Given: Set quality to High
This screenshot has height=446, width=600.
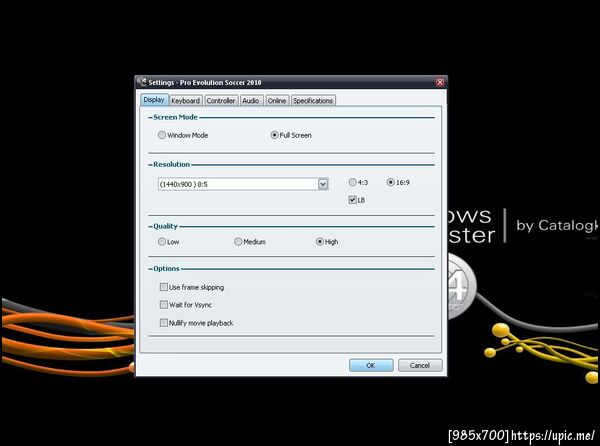Looking at the screenshot, I should pyautogui.click(x=320, y=242).
